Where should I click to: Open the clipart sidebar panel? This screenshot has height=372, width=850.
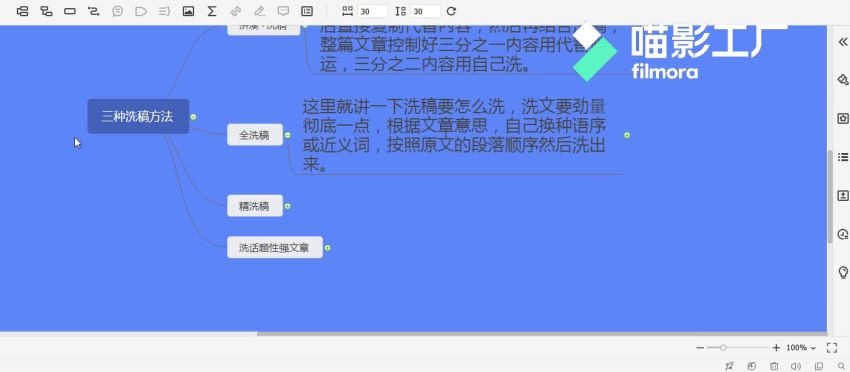coord(842,195)
